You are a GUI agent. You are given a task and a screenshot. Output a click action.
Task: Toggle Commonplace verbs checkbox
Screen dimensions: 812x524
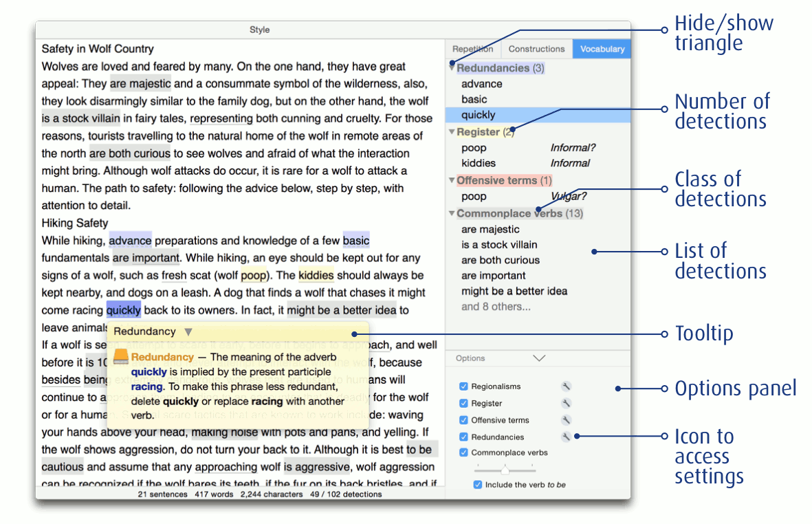pos(463,452)
